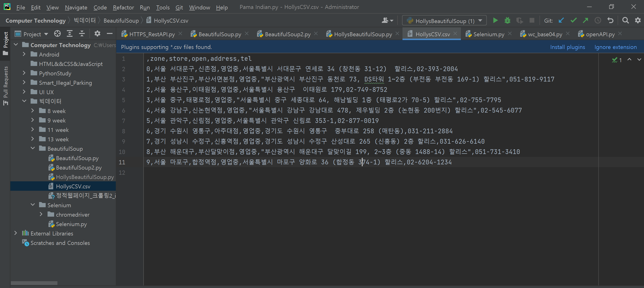644x288 pixels.
Task: Switch to BeautifulSoup2.py tab
Action: [287, 34]
